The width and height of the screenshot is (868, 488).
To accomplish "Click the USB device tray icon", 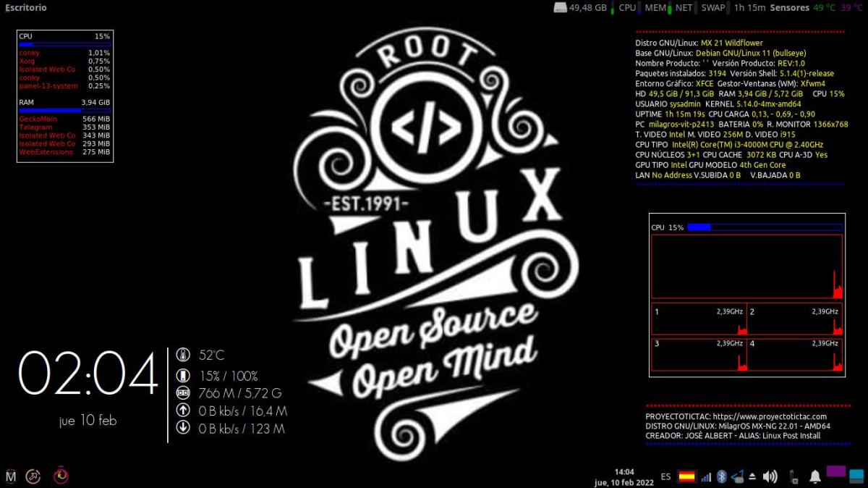I will click(x=793, y=476).
